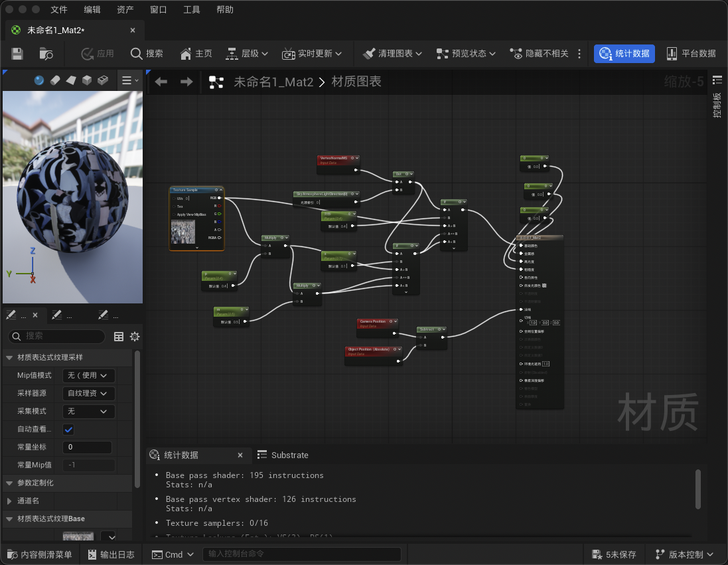Screen dimensions: 728x565
Task: Click the browse to asset folder icon
Action: (46, 53)
